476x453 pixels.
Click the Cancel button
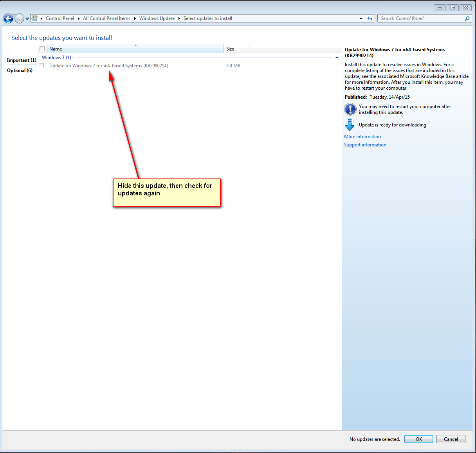click(x=451, y=439)
